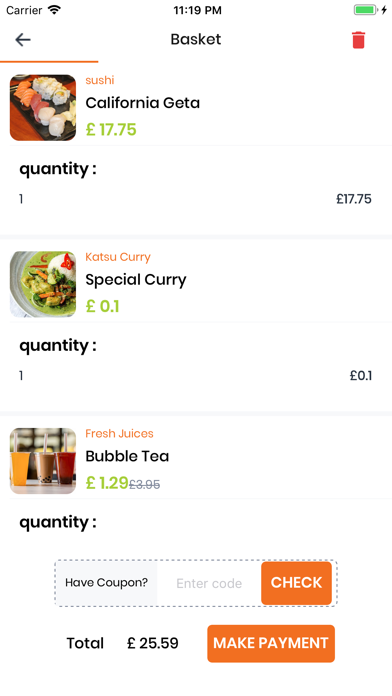
Task: Click the CHECK coupon button
Action: coord(296,583)
